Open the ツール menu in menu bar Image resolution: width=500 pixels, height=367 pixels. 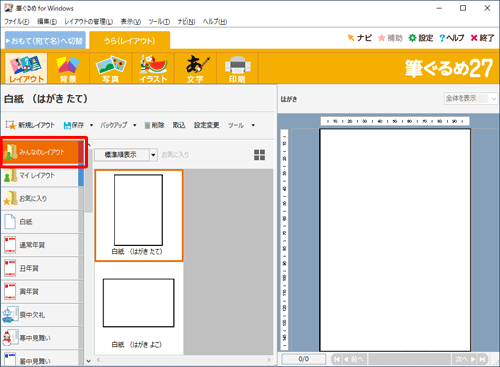159,22
